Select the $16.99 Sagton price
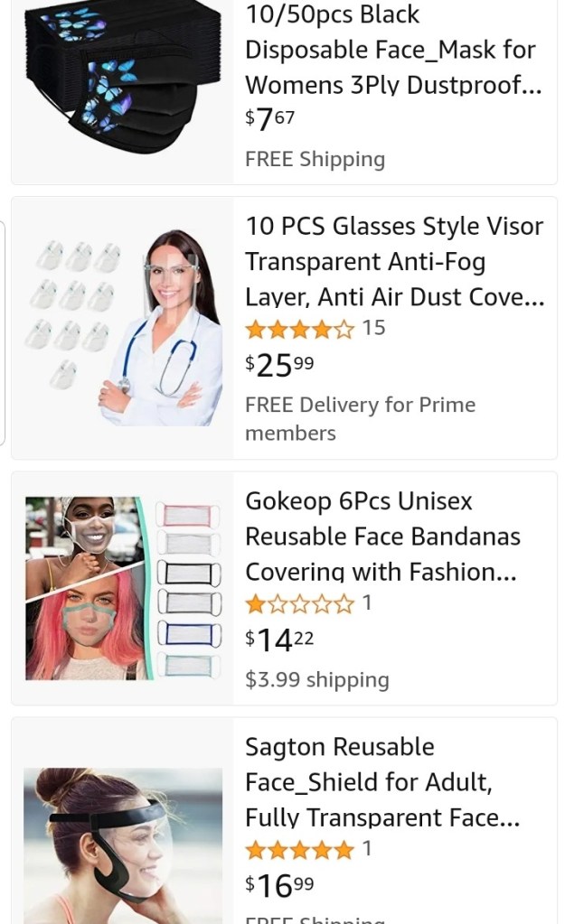565x924 pixels. tap(280, 885)
